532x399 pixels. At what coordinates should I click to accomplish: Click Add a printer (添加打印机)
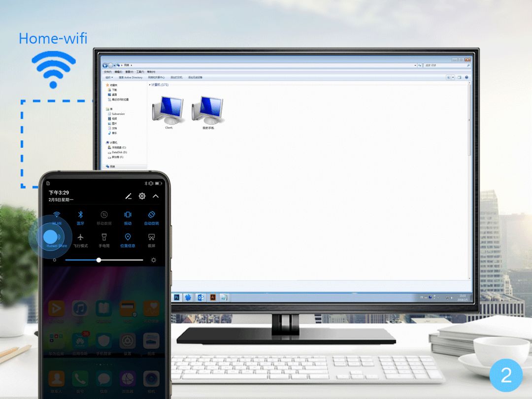[176, 77]
